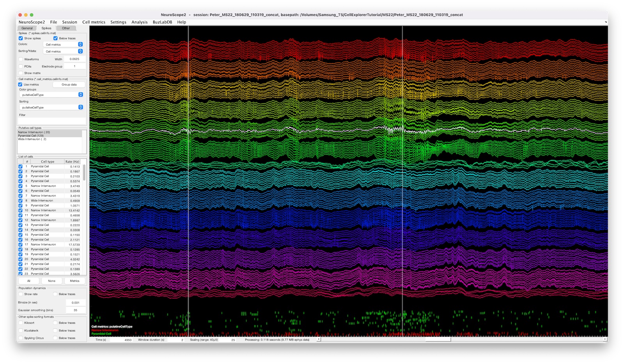Viewport: 624px width, 364px height.
Task: Enable the Klustakwik checkbox
Action: tap(21, 330)
